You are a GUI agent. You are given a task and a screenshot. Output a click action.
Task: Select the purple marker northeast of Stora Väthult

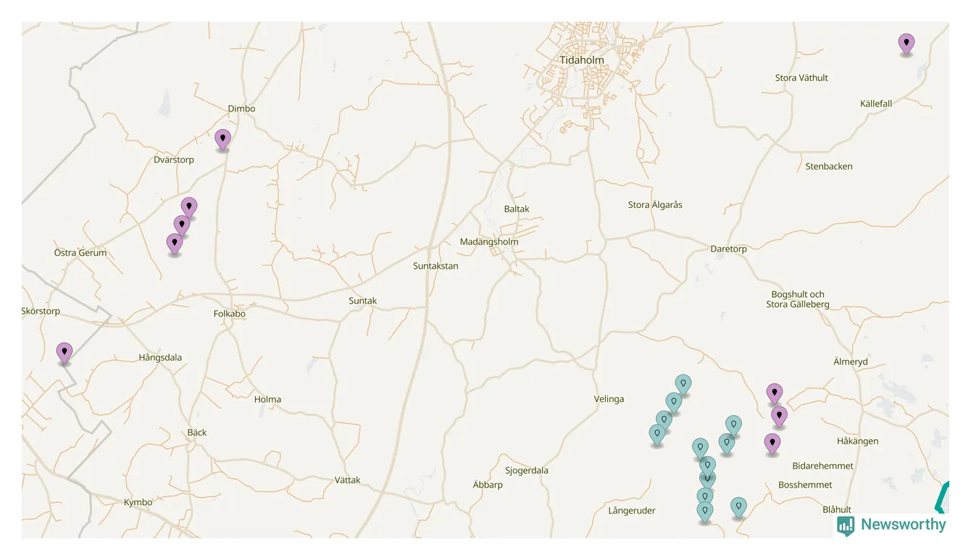906,44
